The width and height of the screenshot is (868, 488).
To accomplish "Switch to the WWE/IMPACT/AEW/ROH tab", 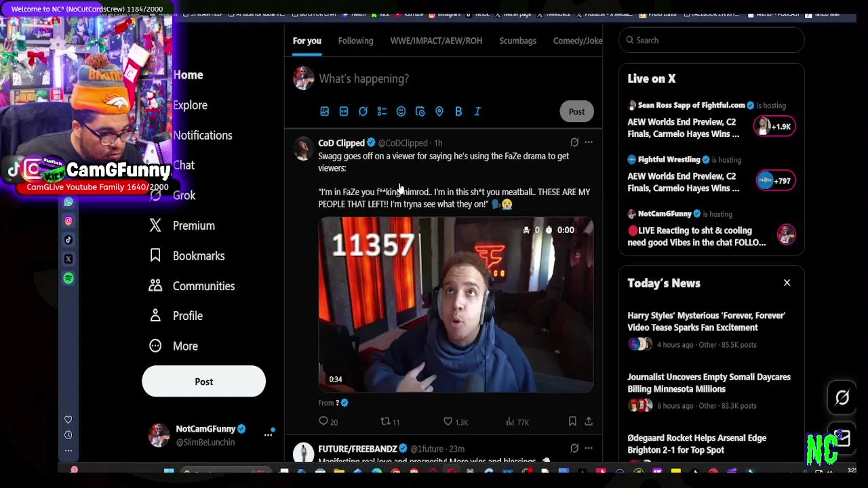I will 436,41.
